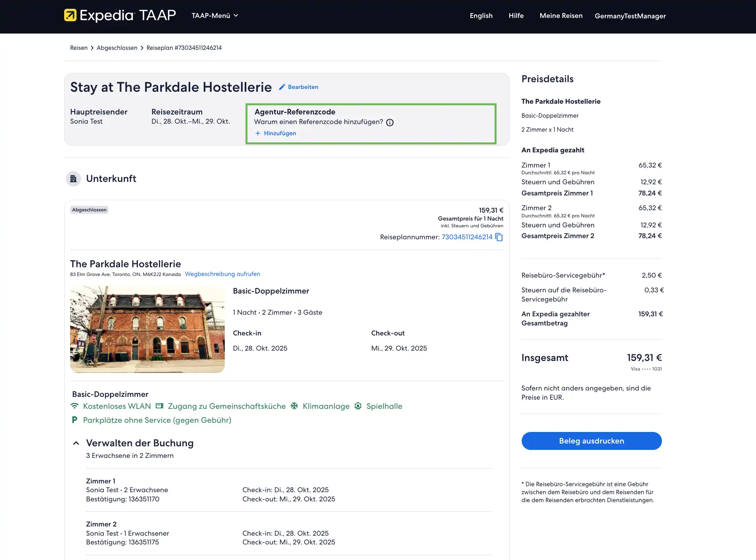Viewport: 756px width, 560px height.
Task: Click the plus icon before Hinzufügen
Action: tap(258, 133)
